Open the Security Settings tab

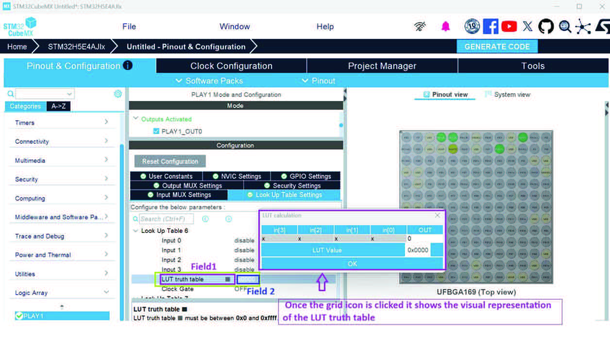[292, 185]
